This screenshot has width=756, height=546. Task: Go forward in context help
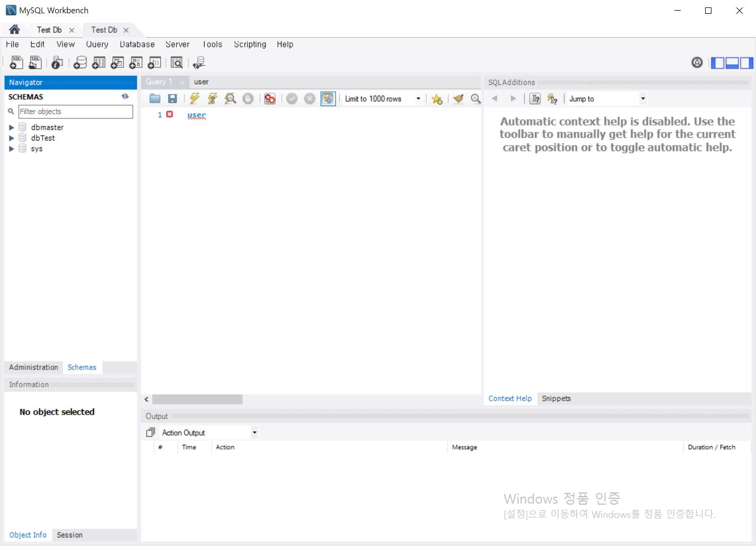click(x=513, y=99)
